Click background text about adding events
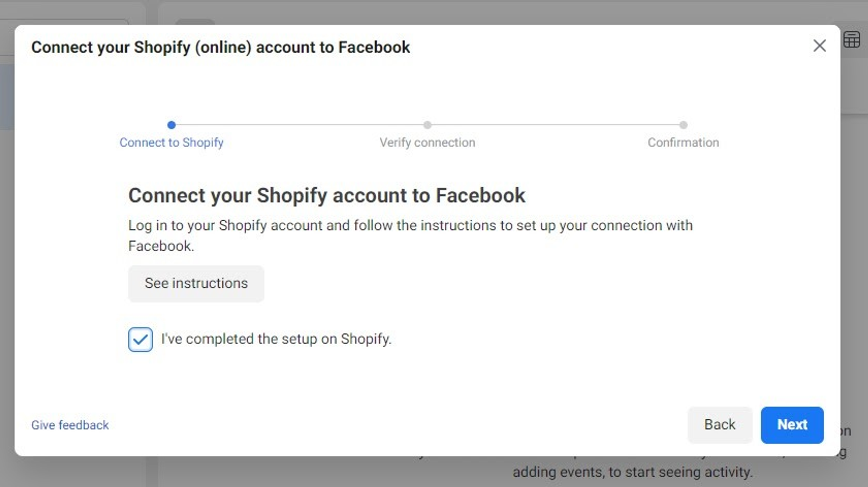Screen dimensions: 868x487 click(x=633, y=472)
